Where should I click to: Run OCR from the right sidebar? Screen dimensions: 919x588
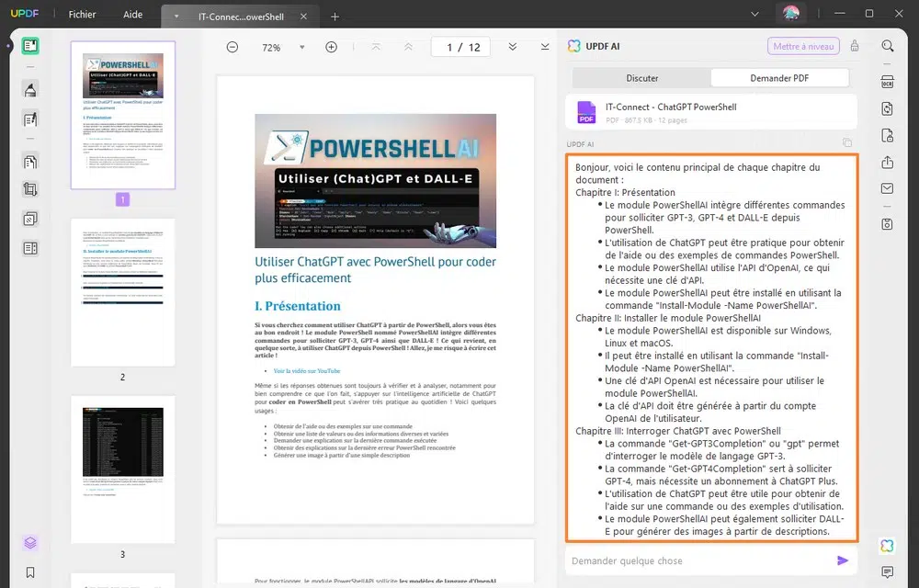coord(886,83)
